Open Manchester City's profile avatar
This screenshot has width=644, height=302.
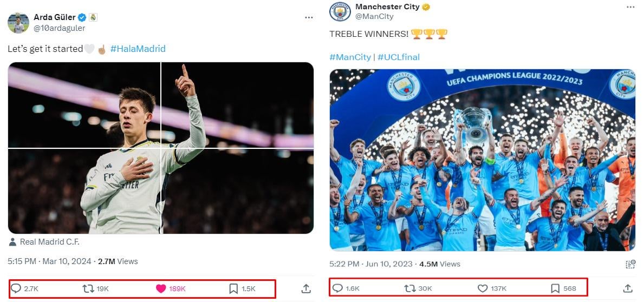pos(340,12)
